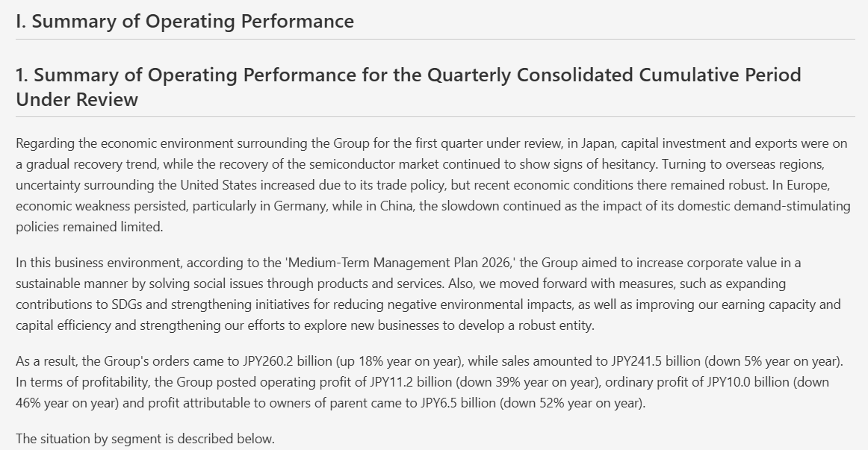Click the 'JPY11.2 billion' operating profit figure
This screenshot has height=450, width=868.
pyautogui.click(x=412, y=383)
